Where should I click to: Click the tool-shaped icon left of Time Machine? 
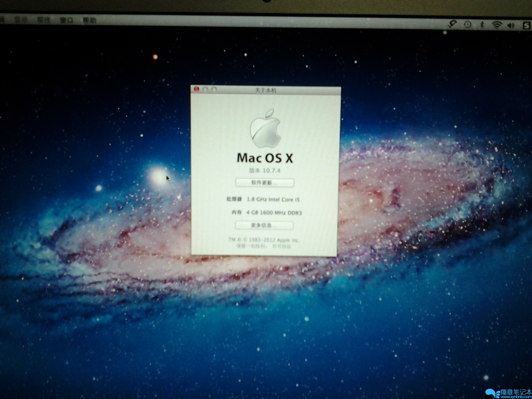(x=453, y=24)
